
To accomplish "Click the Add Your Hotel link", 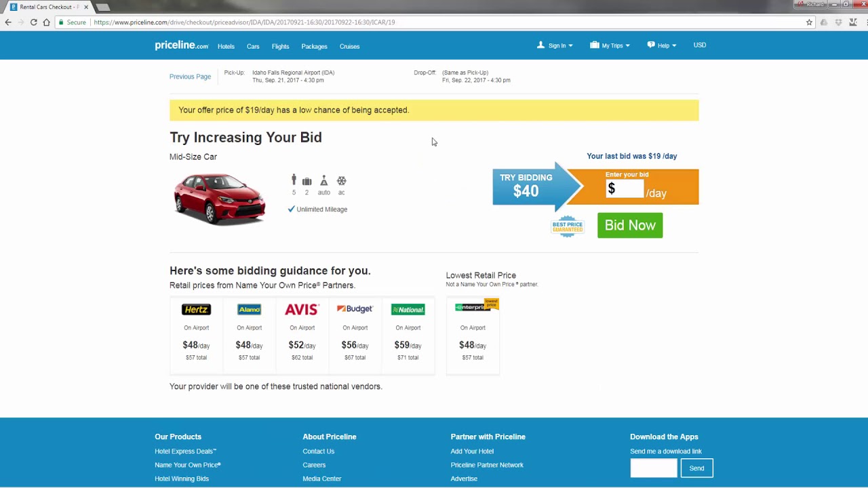I will (x=472, y=451).
